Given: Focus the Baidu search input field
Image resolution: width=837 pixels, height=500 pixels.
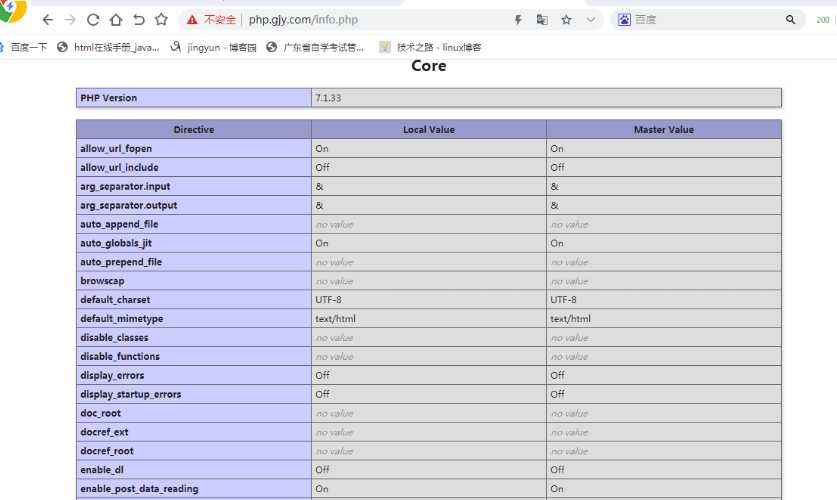Looking at the screenshot, I should (x=707, y=20).
